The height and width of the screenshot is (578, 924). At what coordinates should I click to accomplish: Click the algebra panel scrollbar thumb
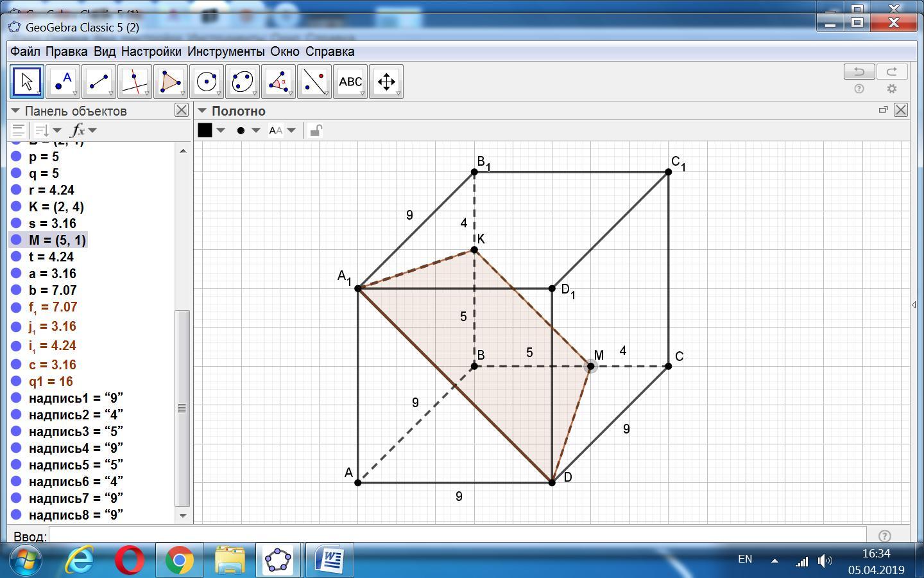tap(183, 408)
